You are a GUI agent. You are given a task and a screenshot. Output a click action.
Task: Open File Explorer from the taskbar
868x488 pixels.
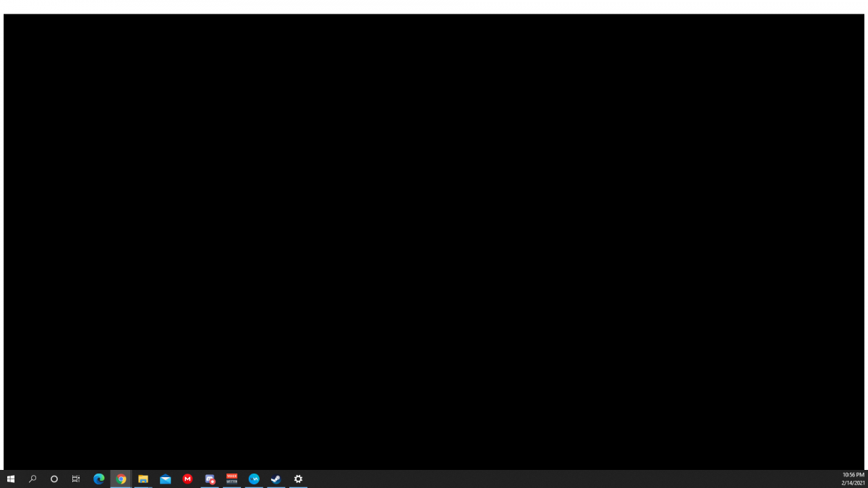143,479
